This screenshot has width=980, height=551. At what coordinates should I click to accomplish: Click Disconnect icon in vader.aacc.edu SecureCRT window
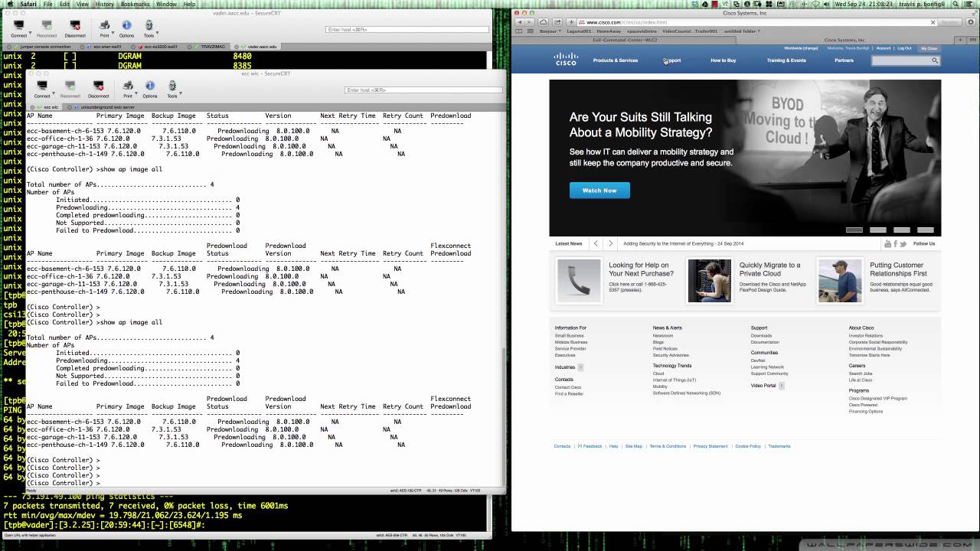[x=74, y=25]
